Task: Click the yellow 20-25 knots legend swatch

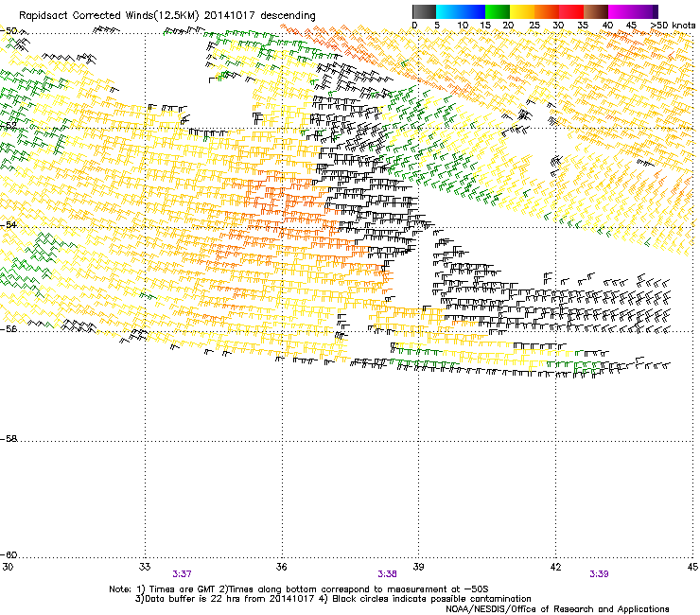Action: pos(522,11)
